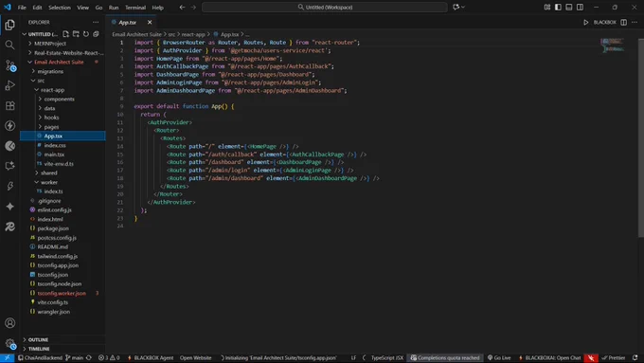Click the workspace search command bar
The image size is (644, 363).
click(325, 7)
